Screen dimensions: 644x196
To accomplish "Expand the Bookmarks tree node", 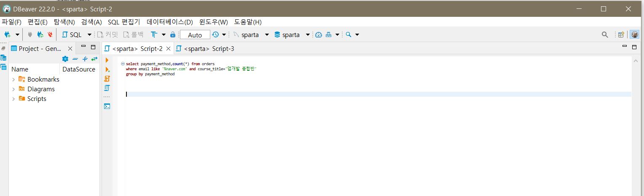I will click(13, 79).
